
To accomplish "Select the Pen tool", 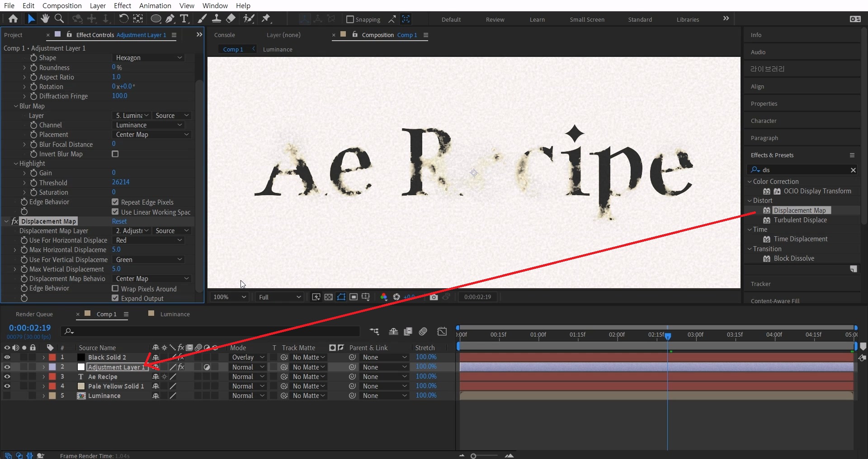I will point(170,19).
